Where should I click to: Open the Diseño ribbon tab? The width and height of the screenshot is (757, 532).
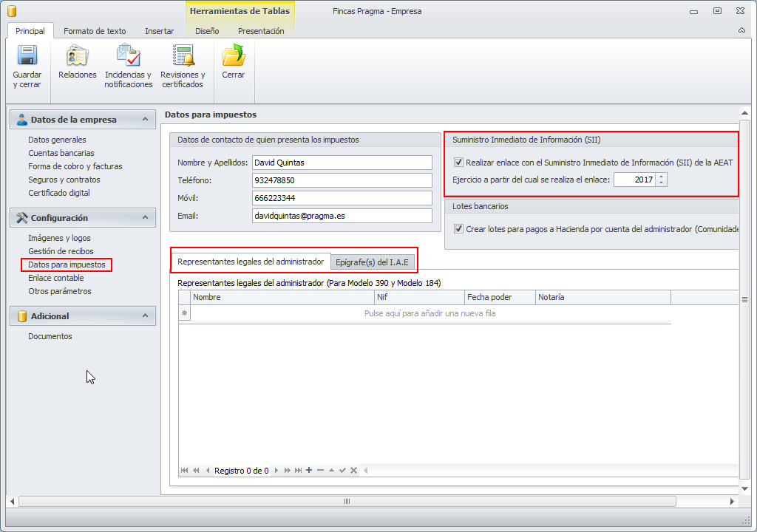[207, 31]
